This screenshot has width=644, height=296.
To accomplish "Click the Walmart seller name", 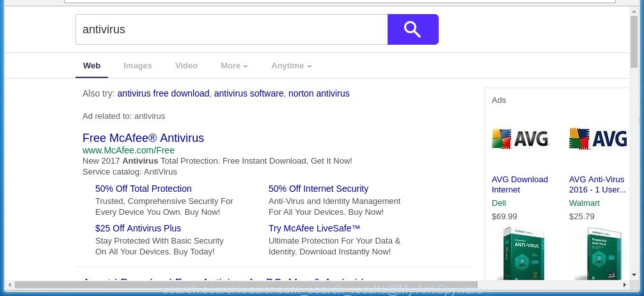I will (x=584, y=203).
